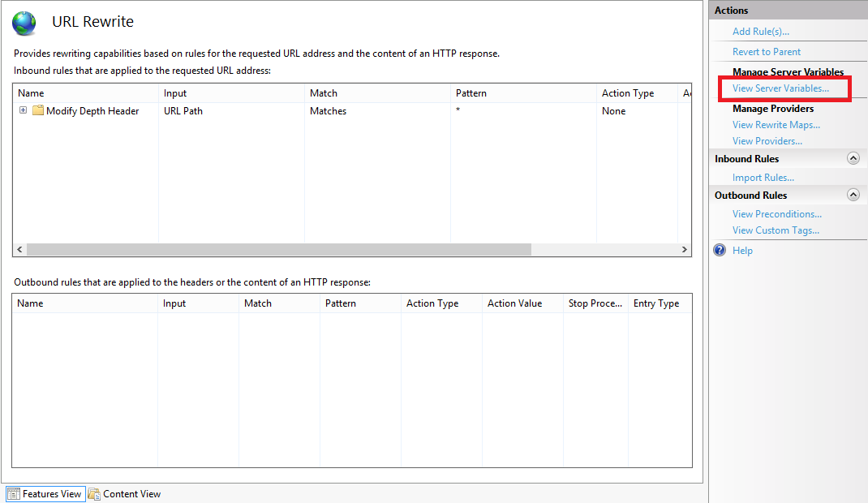Click Import Rules link
The image size is (868, 503).
(x=763, y=178)
